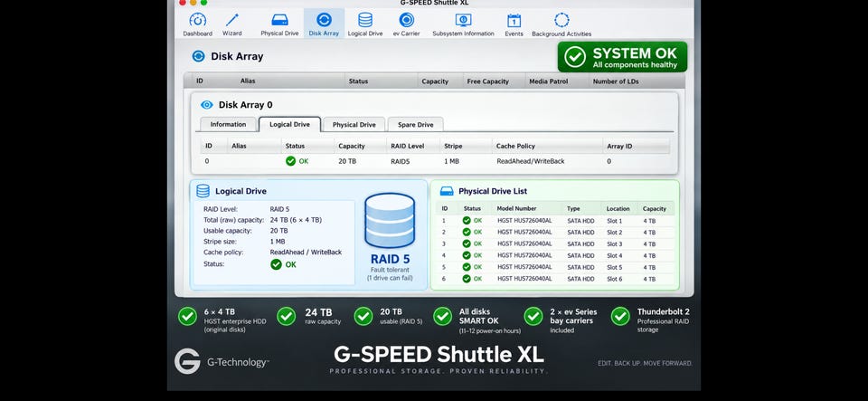Click the Disk Array heading icon
This screenshot has height=401, width=868.
coord(198,56)
